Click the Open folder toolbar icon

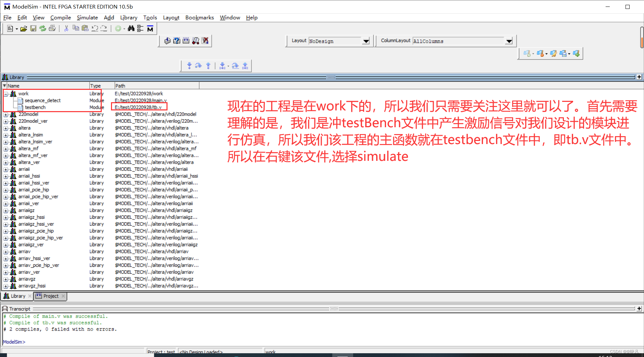click(x=24, y=29)
